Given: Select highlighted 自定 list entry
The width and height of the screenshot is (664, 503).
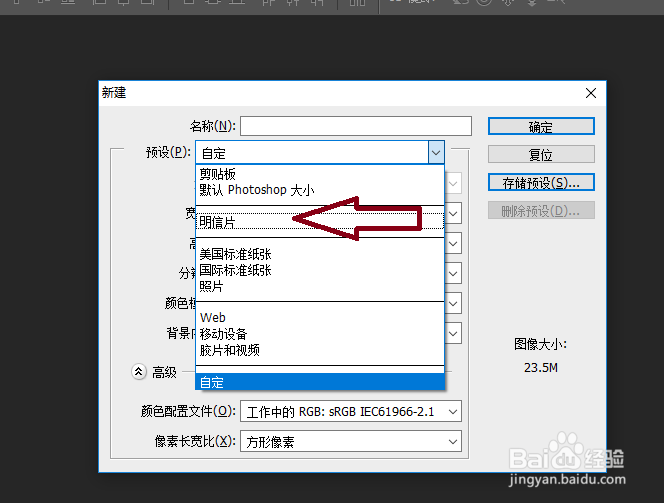Looking at the screenshot, I should pyautogui.click(x=320, y=382).
